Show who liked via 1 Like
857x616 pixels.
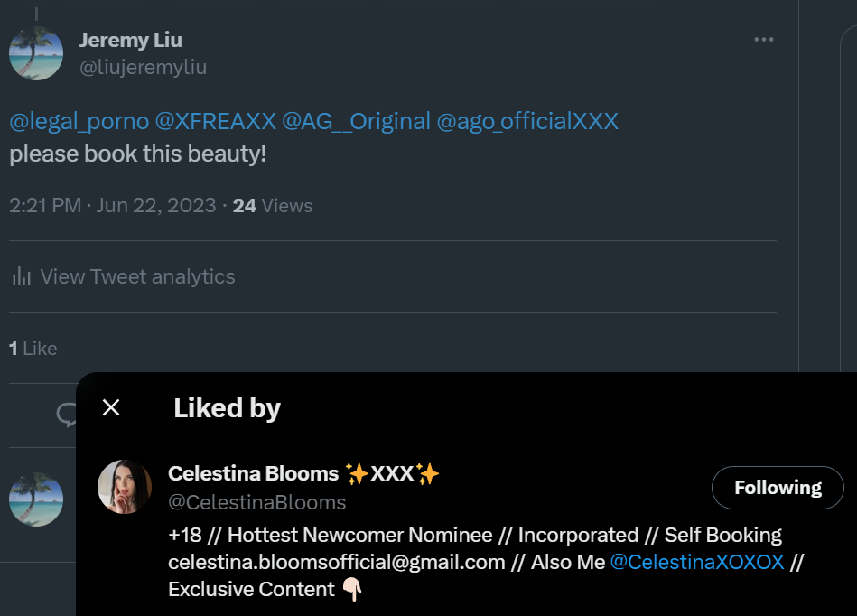click(x=33, y=349)
